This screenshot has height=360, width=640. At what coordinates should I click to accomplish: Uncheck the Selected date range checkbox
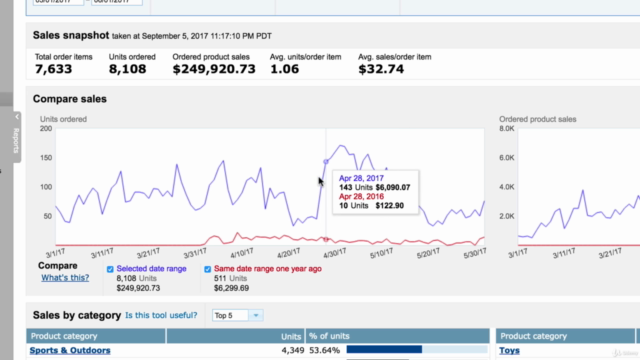(110, 269)
